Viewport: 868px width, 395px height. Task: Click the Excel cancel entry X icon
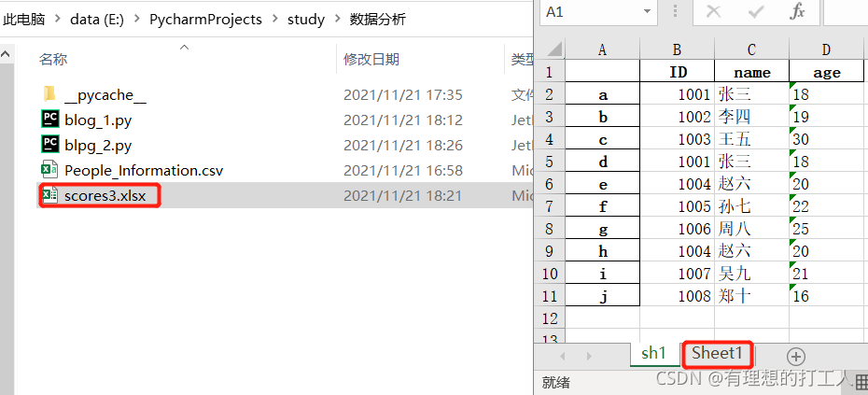[714, 11]
